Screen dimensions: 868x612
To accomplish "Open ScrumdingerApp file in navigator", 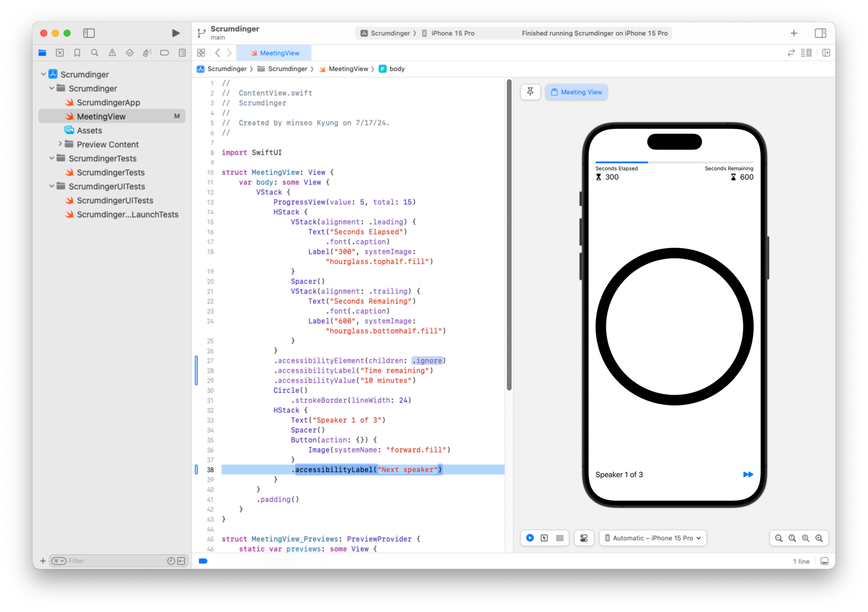I will (x=108, y=102).
